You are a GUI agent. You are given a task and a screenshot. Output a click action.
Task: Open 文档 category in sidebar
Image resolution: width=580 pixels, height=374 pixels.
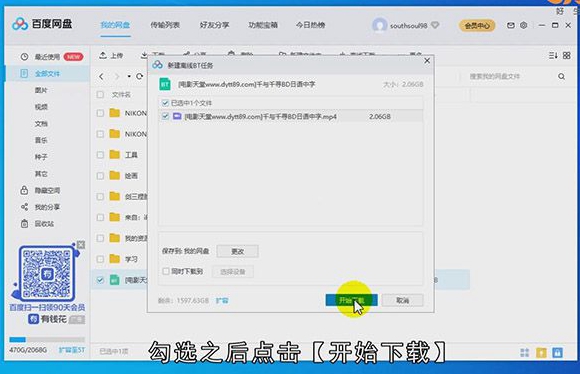41,124
